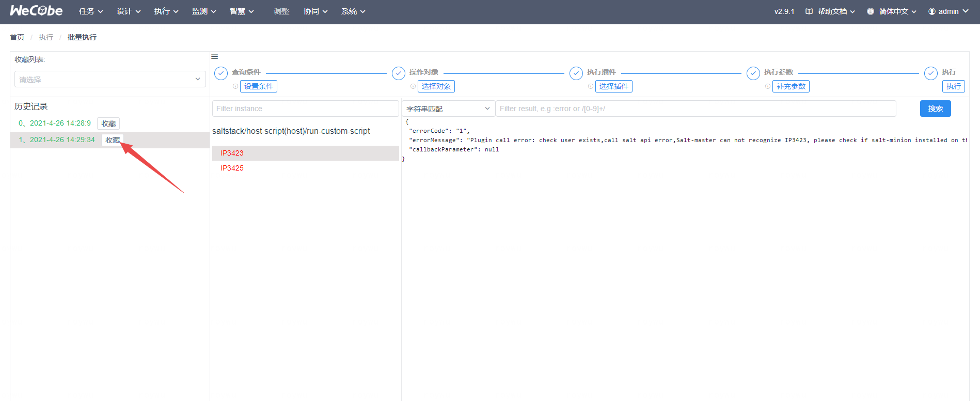Screen dimensions: 980x401
Task: Open the 监测 menu
Action: coord(204,11)
